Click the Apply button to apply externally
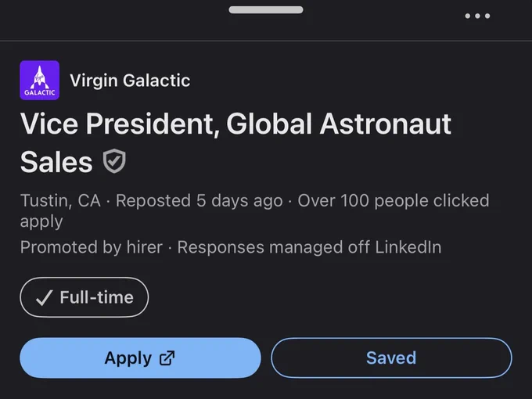This screenshot has height=399, width=532. coord(140,358)
